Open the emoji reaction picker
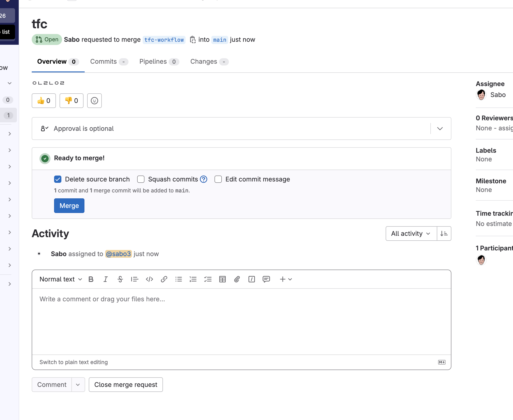Image resolution: width=513 pixels, height=420 pixels. (94, 101)
